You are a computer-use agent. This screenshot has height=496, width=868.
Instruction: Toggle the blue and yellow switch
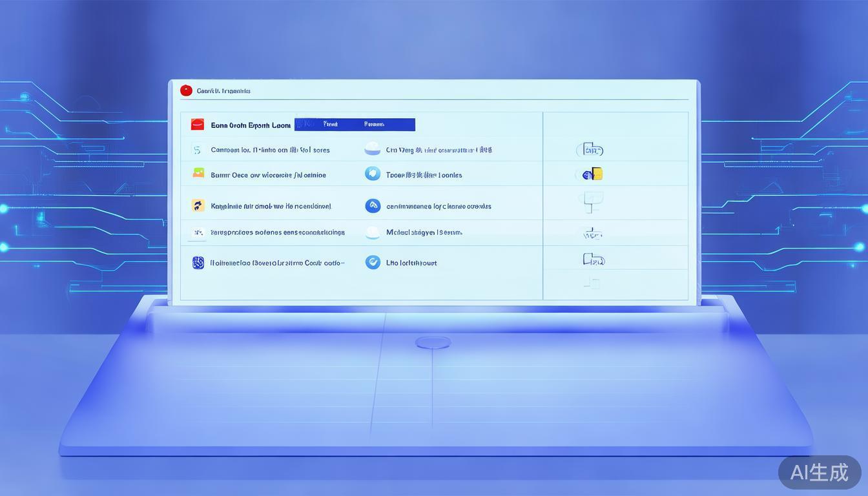click(590, 174)
